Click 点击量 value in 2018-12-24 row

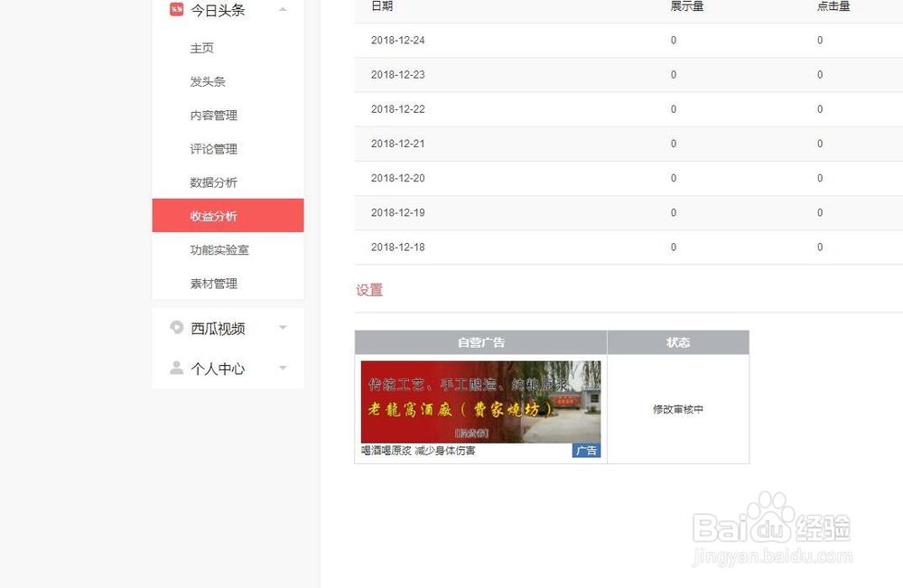pyautogui.click(x=820, y=41)
